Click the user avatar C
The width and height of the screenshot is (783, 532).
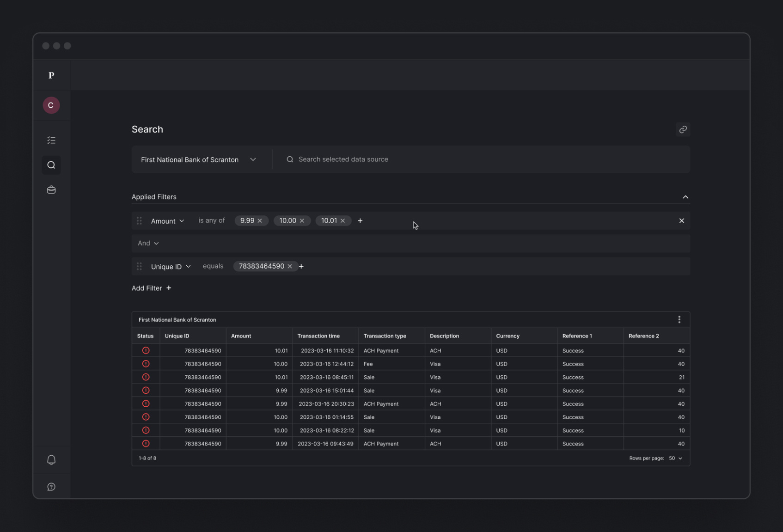(51, 105)
